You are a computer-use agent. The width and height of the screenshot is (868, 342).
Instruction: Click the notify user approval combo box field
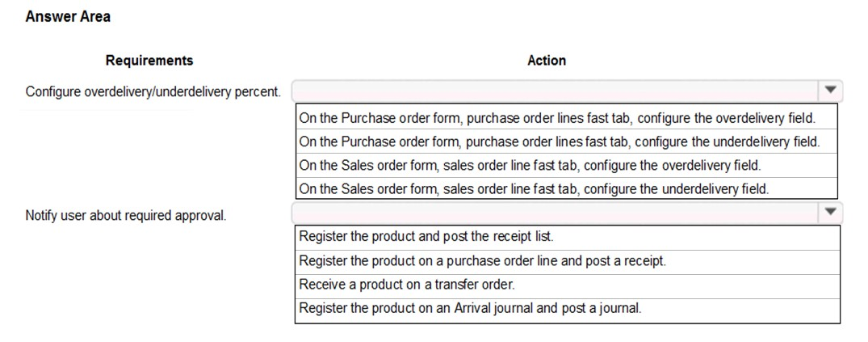coord(567,213)
